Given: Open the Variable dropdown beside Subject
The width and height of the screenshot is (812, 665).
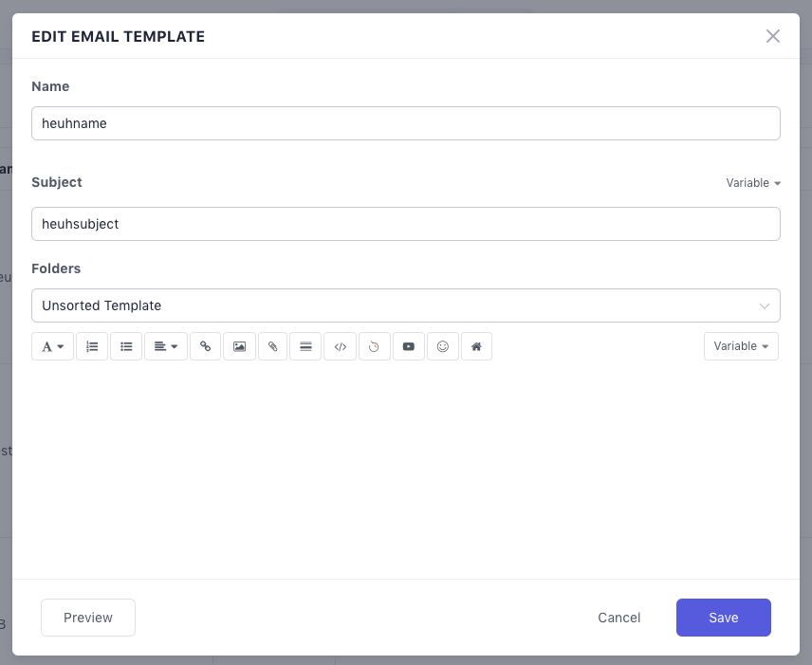Looking at the screenshot, I should [x=753, y=183].
